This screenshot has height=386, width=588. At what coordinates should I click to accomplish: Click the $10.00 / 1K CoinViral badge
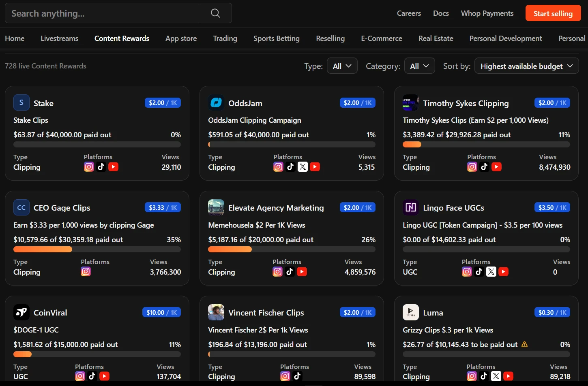[x=161, y=313]
